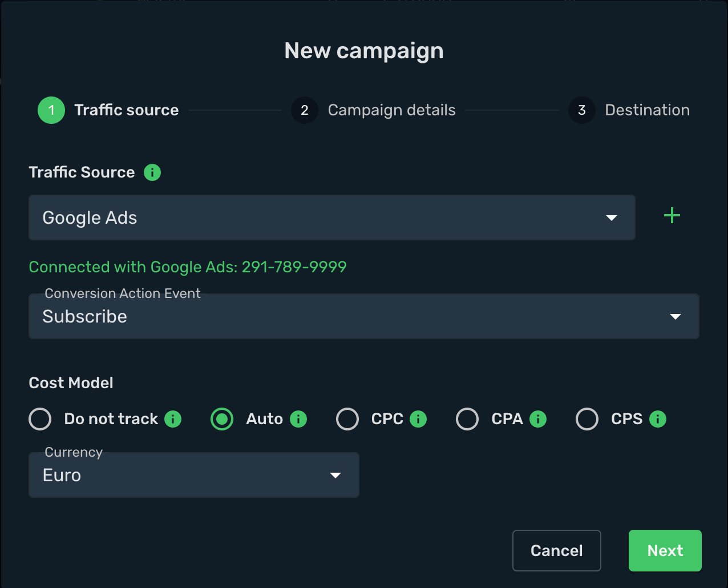Viewport: 728px width, 588px height.
Task: Select the Do not track radio button
Action: (x=40, y=419)
